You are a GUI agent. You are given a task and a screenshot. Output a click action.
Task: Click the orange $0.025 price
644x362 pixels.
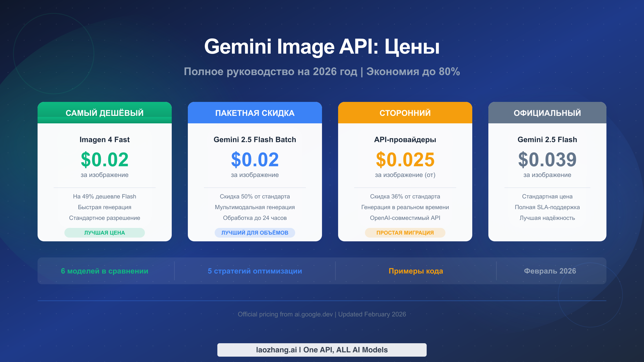tap(405, 160)
